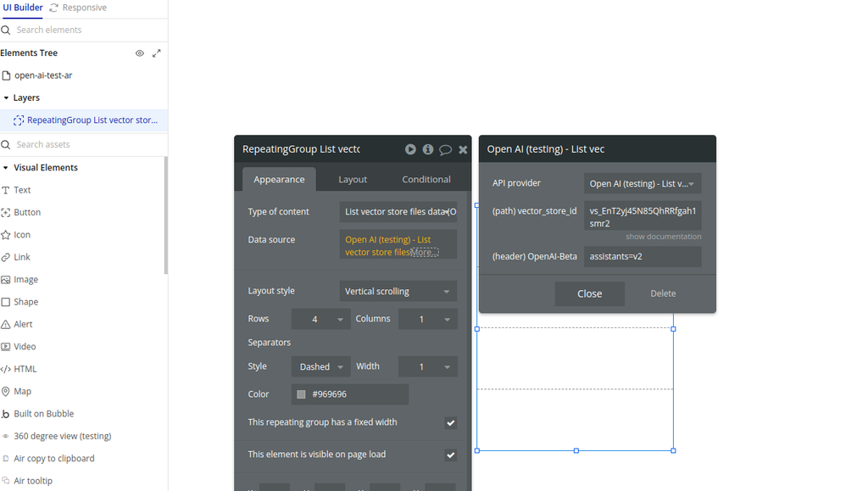
Task: Choose the HTML element icon
Action: [x=6, y=369]
